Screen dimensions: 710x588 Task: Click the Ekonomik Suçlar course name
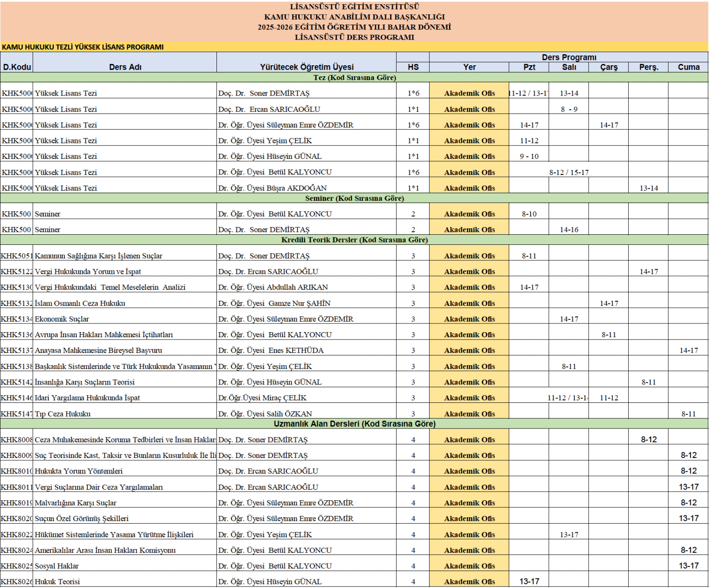pos(62,319)
